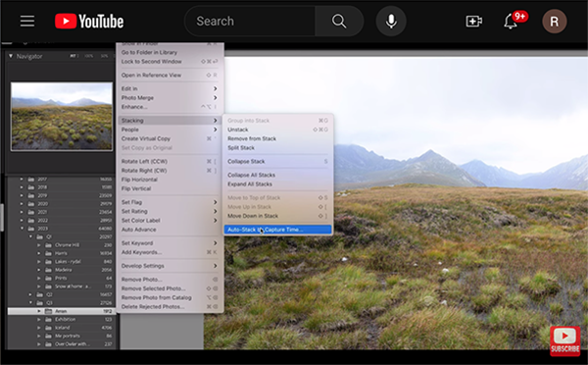Go to YouTube home via logo

[x=89, y=22]
